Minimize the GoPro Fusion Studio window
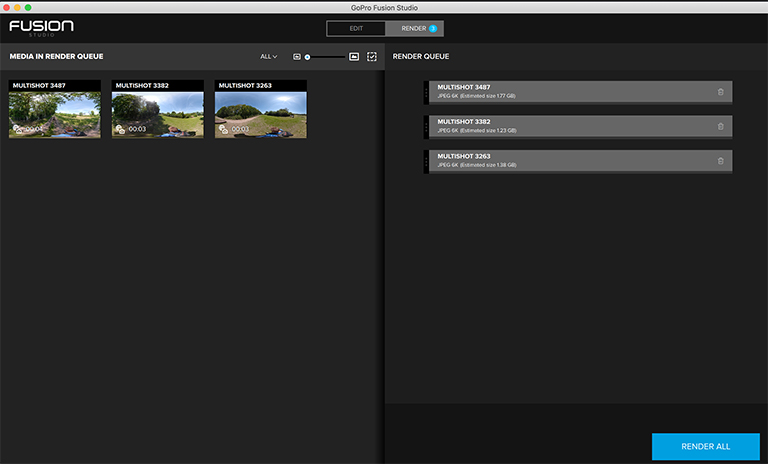The height and width of the screenshot is (464, 768). (x=17, y=7)
